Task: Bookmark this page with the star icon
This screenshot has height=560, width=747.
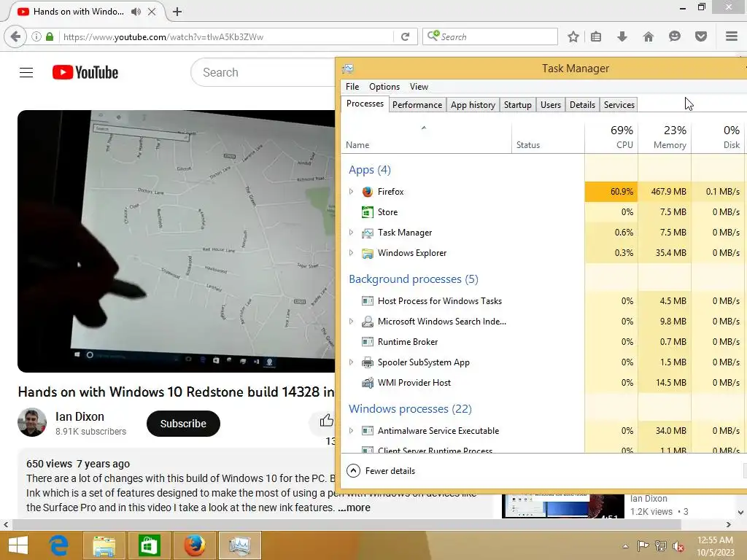Action: 573,36
